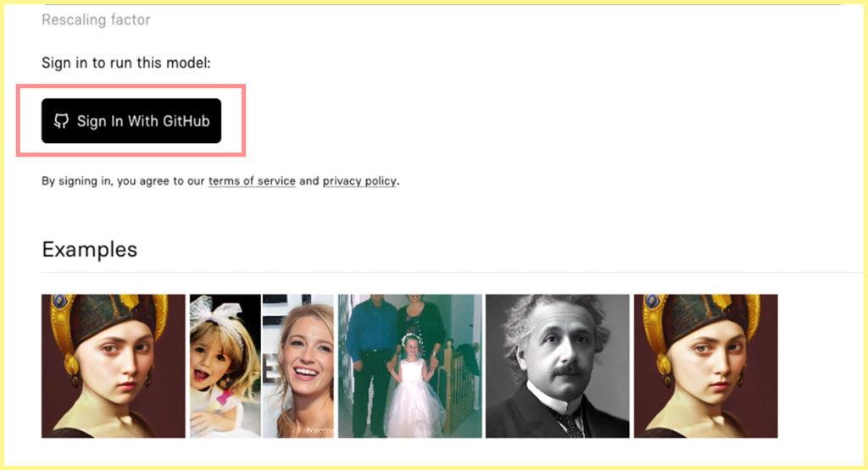Click the GitHub octocat icon

pyautogui.click(x=61, y=121)
